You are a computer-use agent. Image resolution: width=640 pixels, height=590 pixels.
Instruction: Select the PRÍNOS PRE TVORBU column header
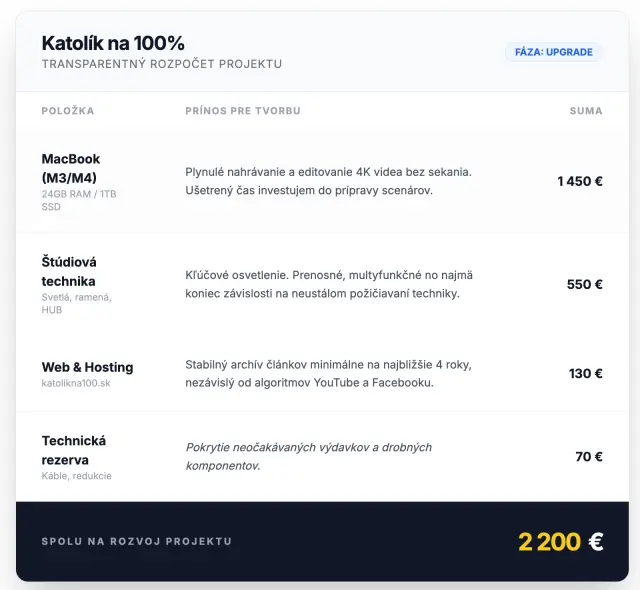click(243, 111)
